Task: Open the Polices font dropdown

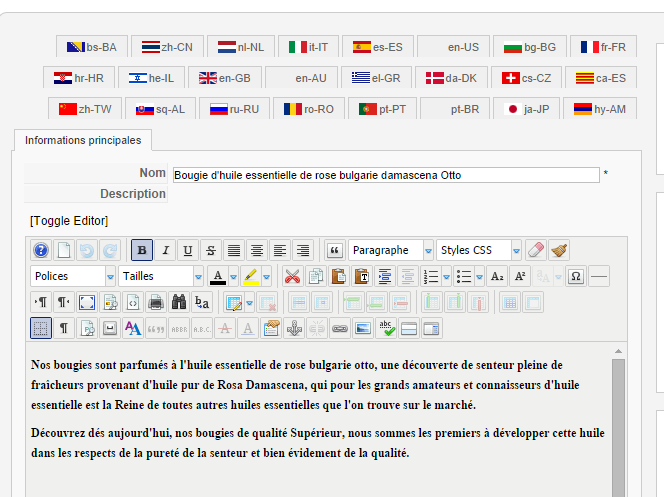Action: [x=73, y=276]
